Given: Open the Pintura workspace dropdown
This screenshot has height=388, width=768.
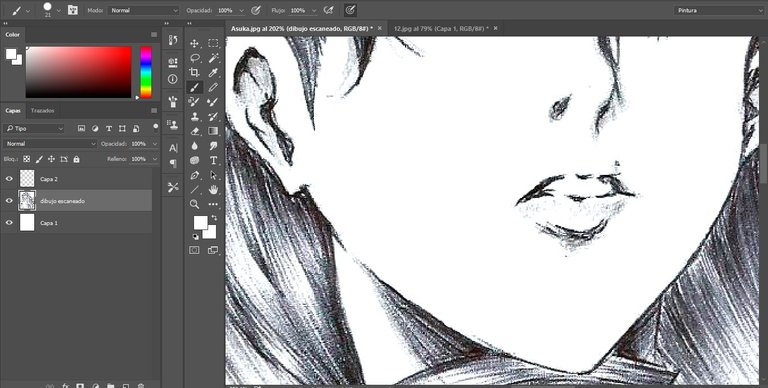Looking at the screenshot, I should point(719,10).
